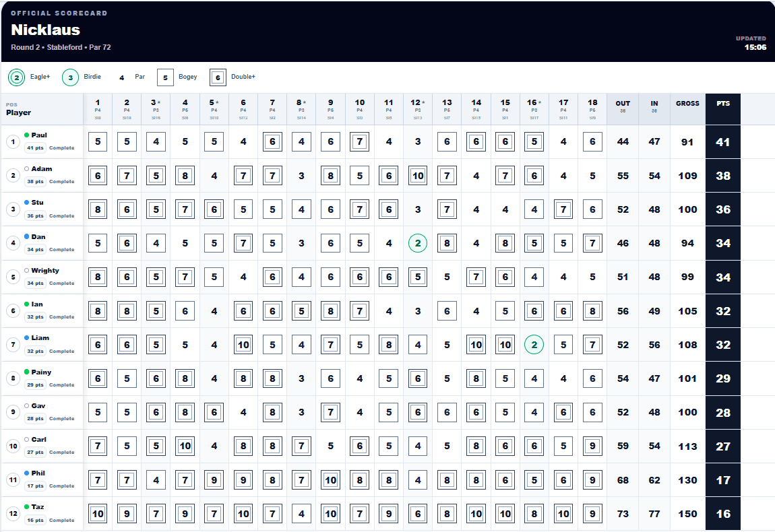The width and height of the screenshot is (775, 532).
Task: Click the Par legend label
Action: coord(140,77)
